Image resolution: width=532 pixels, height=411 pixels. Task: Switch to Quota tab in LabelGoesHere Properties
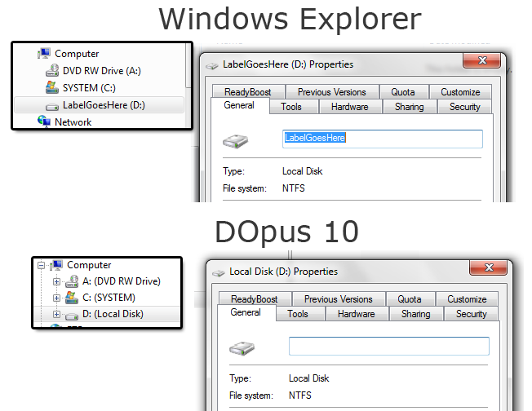[403, 91]
